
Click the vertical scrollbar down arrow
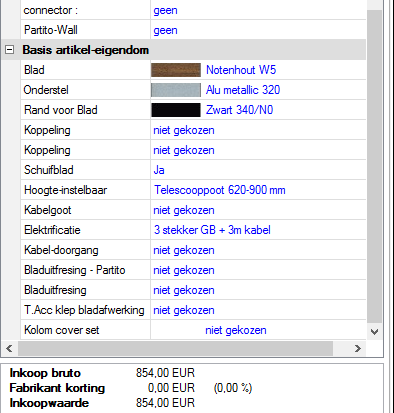point(374,332)
